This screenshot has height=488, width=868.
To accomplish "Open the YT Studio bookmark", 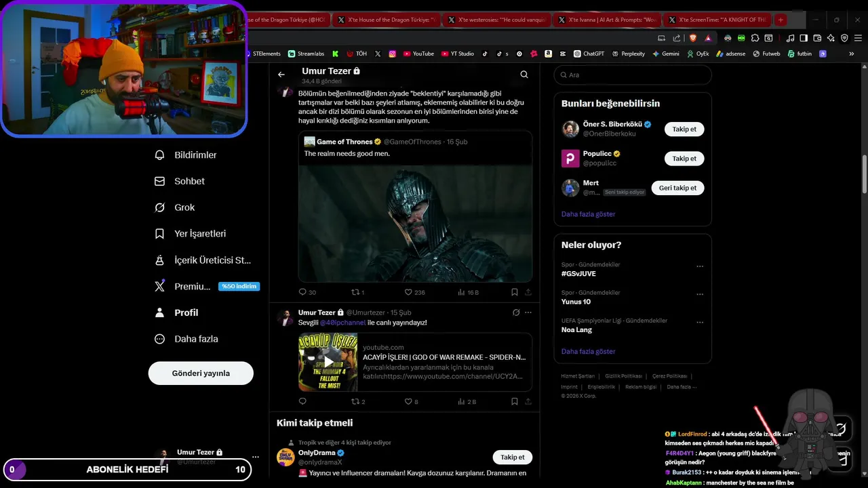I will pos(458,54).
